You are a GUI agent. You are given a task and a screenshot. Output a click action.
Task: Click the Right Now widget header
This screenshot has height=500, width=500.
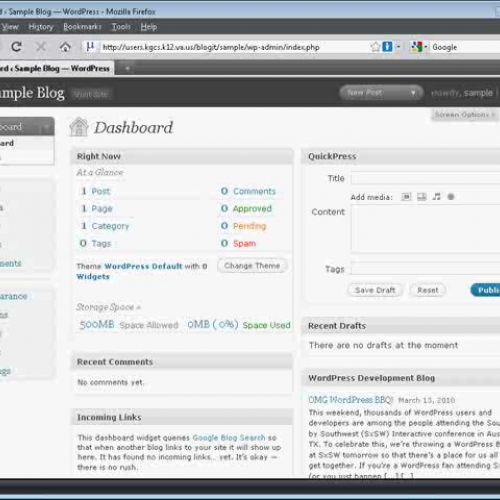(182, 156)
